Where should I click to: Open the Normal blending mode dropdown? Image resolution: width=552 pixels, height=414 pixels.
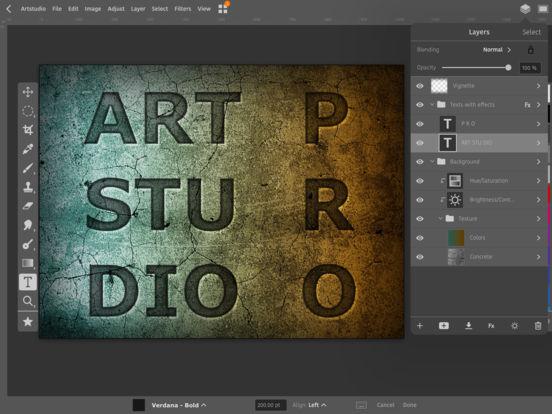[x=497, y=50]
